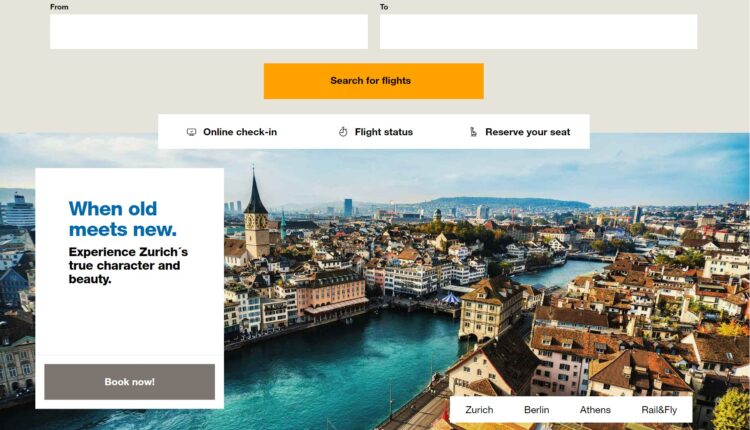The width and height of the screenshot is (750, 430).
Task: Click the 'When old meets new.' headline
Action: pos(122,219)
